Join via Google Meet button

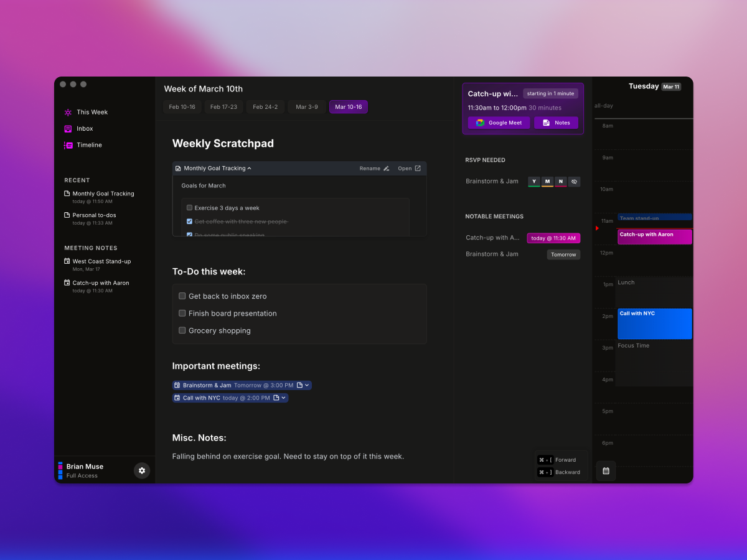pyautogui.click(x=499, y=123)
